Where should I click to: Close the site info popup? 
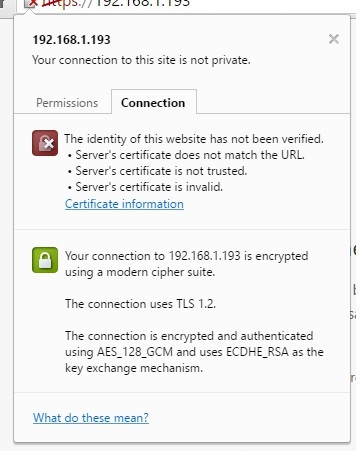(334, 39)
